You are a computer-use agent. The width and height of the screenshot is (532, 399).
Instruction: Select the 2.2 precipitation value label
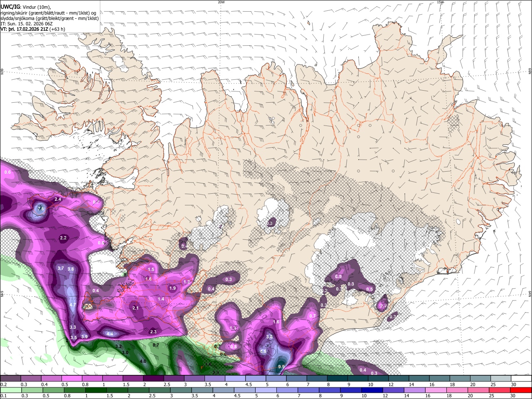click(63, 238)
